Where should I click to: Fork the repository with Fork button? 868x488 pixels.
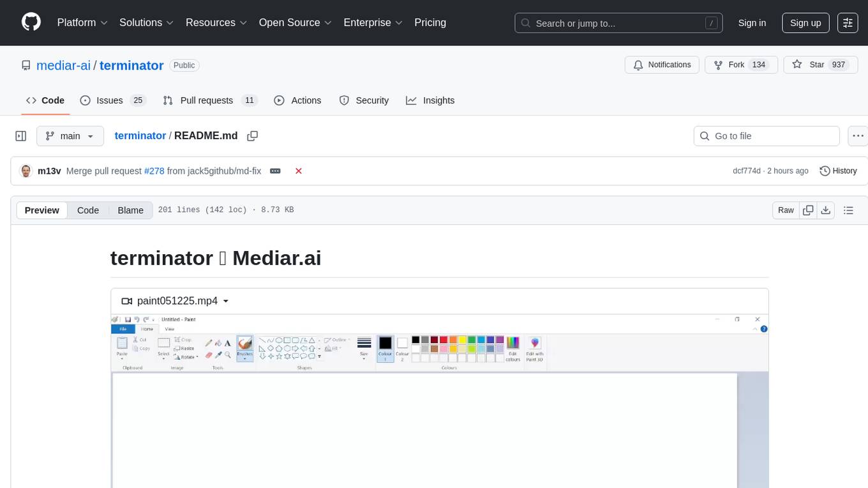[741, 65]
